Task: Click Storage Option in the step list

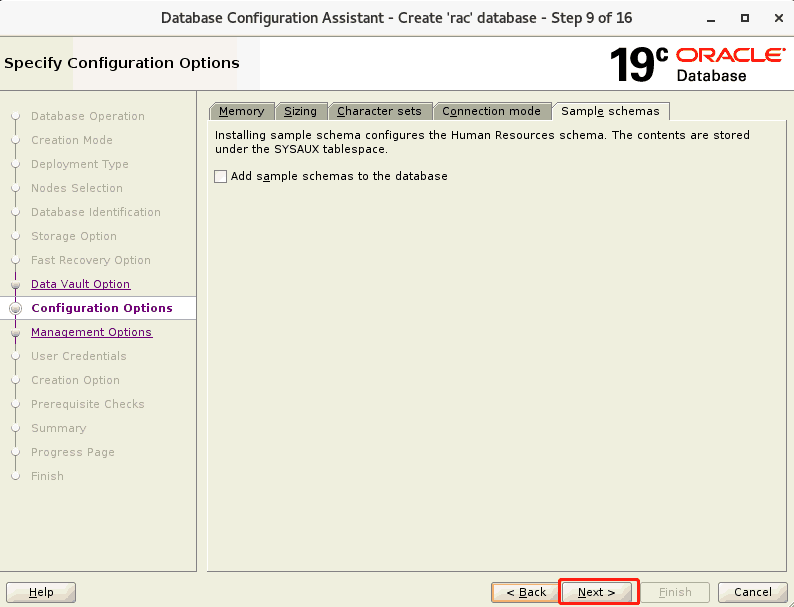Action: tap(74, 236)
